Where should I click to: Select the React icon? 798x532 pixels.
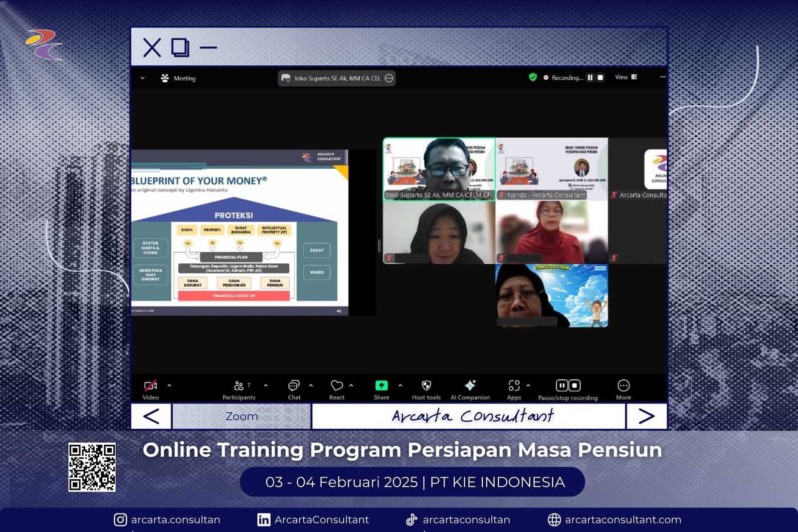337,385
